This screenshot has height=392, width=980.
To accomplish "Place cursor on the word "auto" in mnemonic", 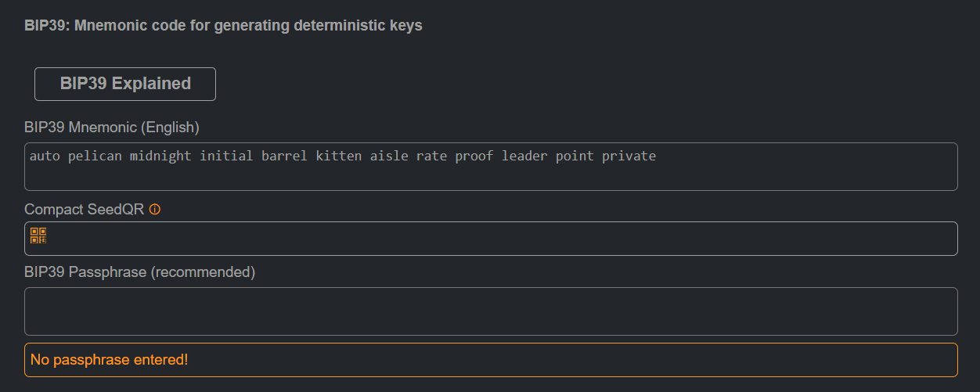I will tap(45, 156).
